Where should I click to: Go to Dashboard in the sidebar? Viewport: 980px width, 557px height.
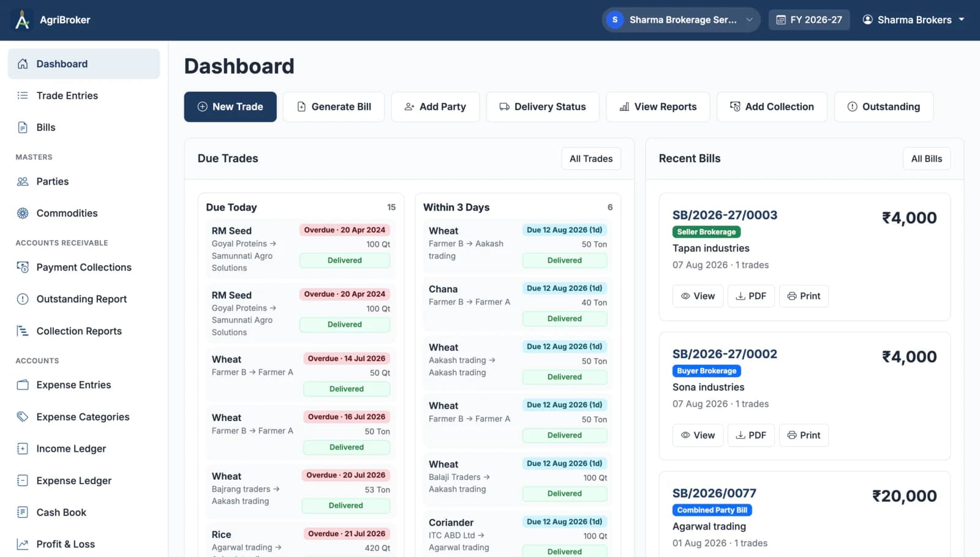[x=84, y=64]
